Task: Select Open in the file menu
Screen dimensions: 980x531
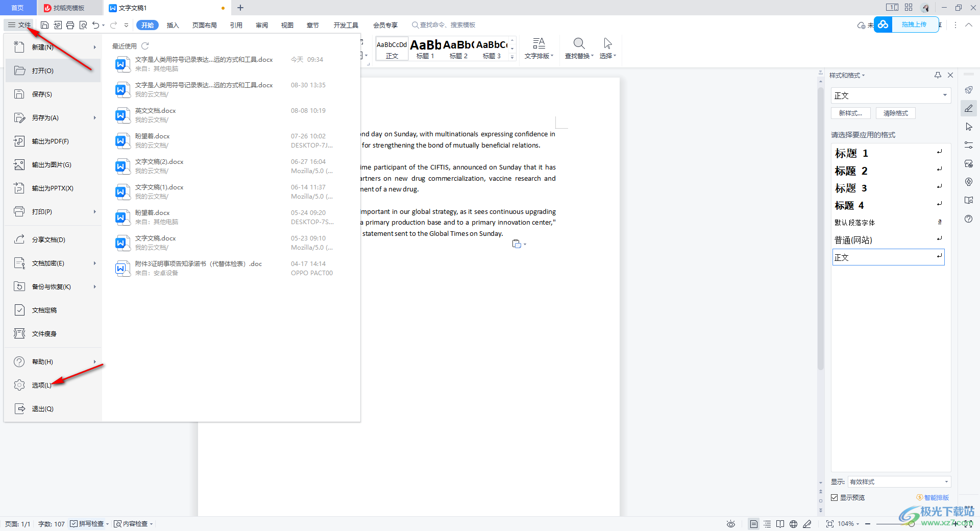Action: (53, 70)
